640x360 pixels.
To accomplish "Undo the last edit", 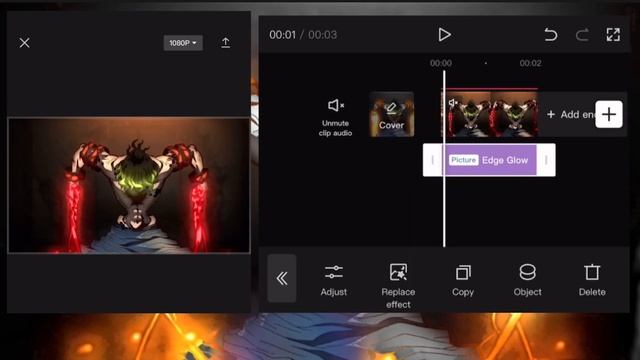I will click(x=551, y=35).
